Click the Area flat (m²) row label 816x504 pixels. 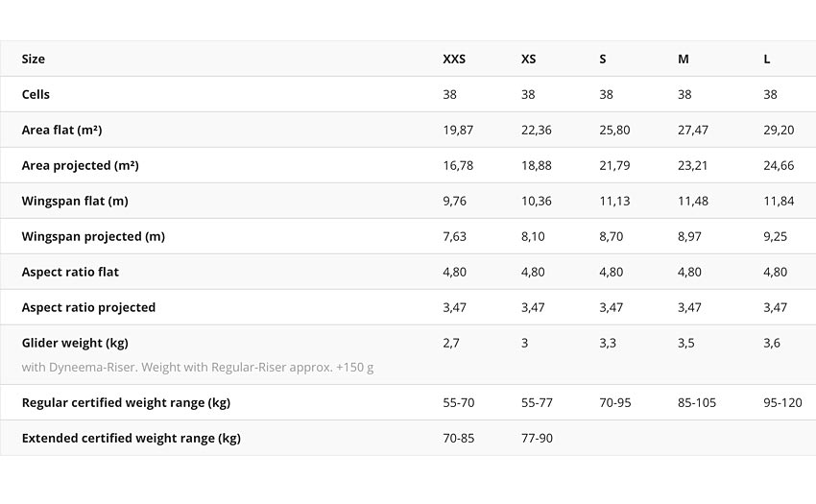tap(62, 130)
